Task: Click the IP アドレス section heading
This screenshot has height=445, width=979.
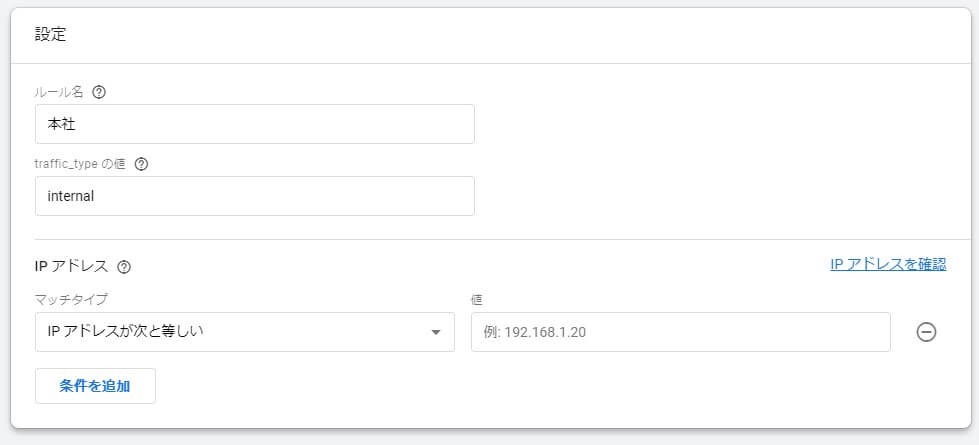Action: pyautogui.click(x=72, y=267)
